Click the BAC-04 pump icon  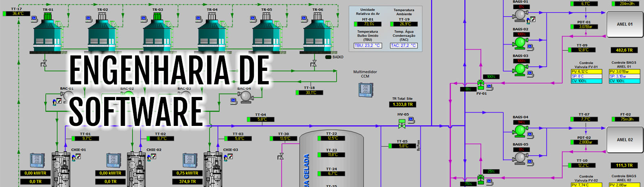[245, 96]
